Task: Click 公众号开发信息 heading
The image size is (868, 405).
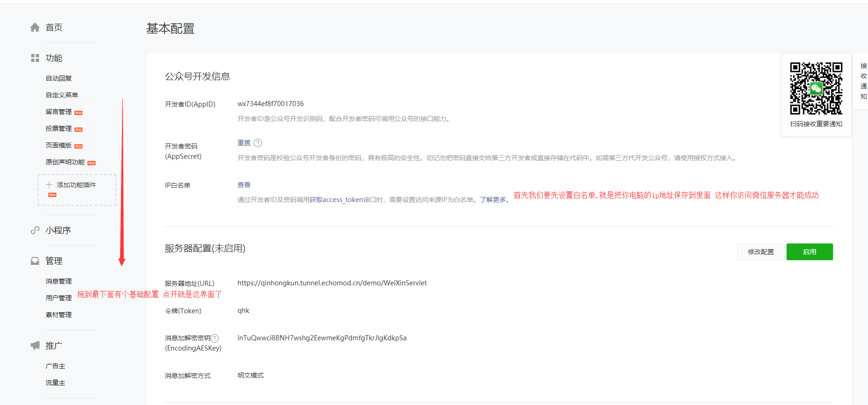Action: point(197,76)
